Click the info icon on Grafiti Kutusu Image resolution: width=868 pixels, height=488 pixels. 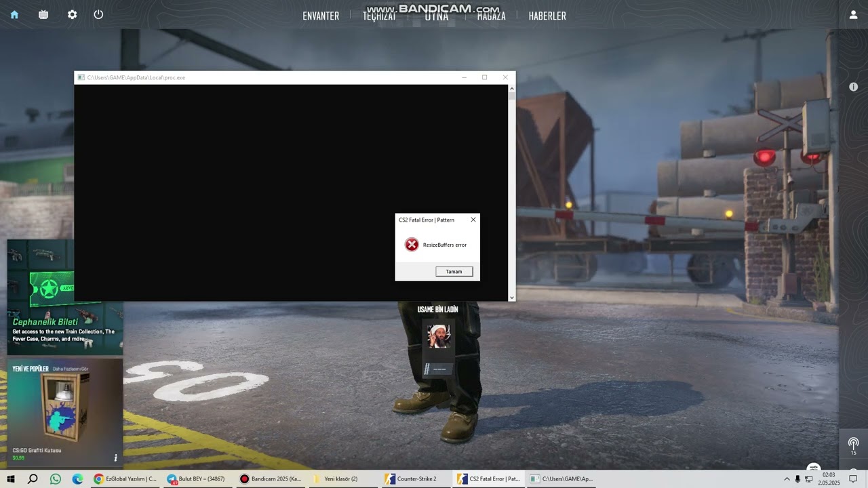tap(115, 458)
